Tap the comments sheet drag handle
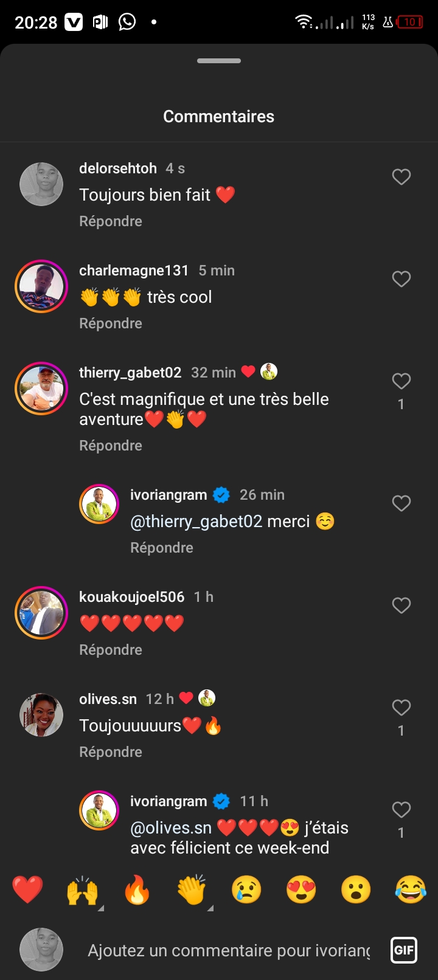 (219, 61)
